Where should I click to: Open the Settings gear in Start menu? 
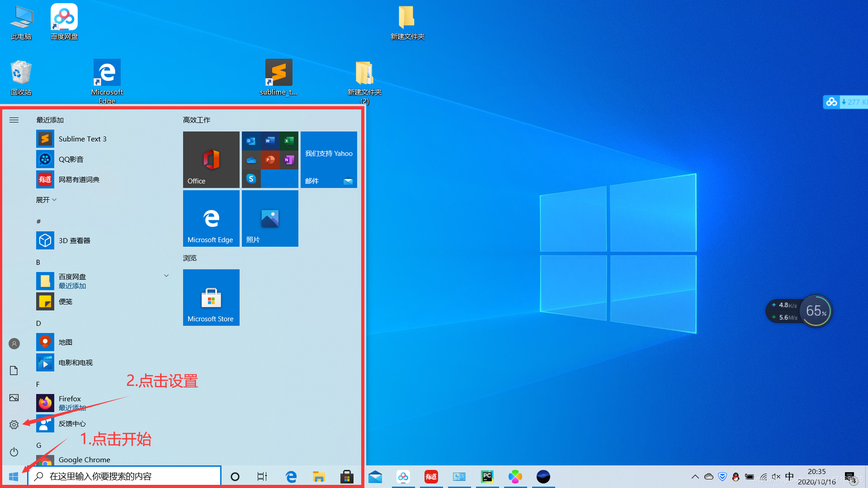[x=14, y=425]
